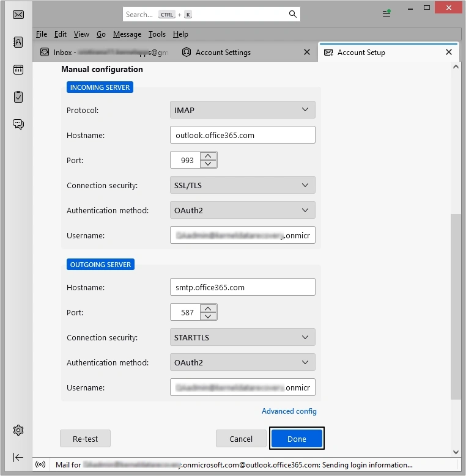Open the Tools menu
466x476 pixels.
tap(157, 34)
